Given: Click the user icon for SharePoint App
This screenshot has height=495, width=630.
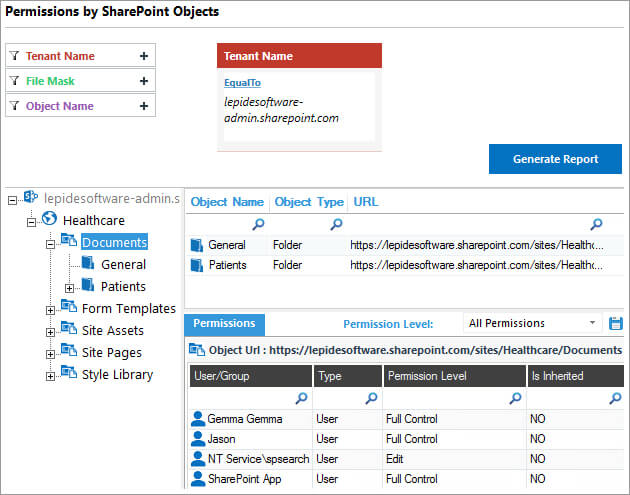Looking at the screenshot, I should point(198,479).
